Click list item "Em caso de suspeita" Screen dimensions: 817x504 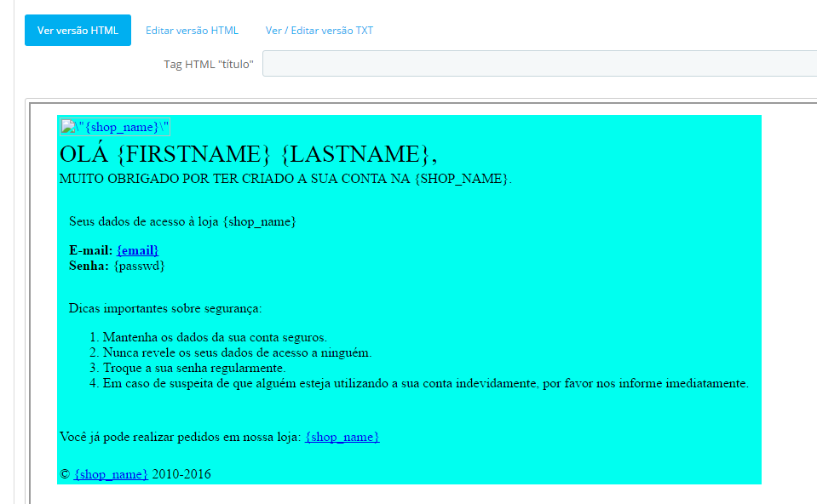426,383
